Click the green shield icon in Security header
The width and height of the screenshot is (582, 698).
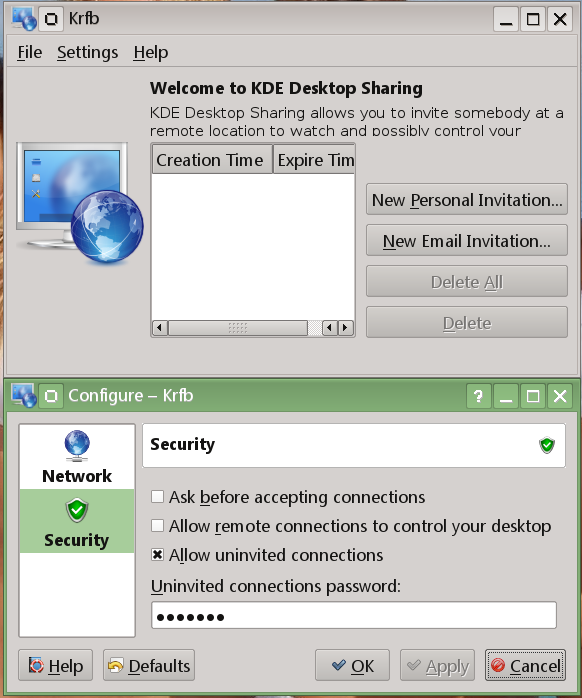pos(547,445)
